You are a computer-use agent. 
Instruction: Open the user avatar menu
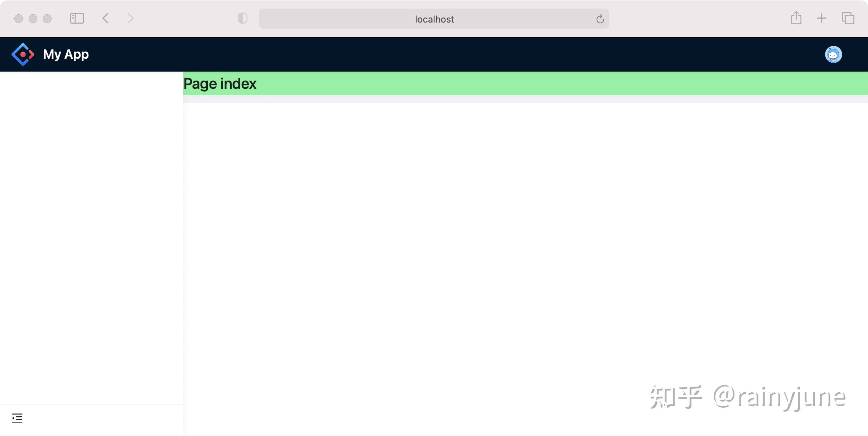pyautogui.click(x=833, y=54)
